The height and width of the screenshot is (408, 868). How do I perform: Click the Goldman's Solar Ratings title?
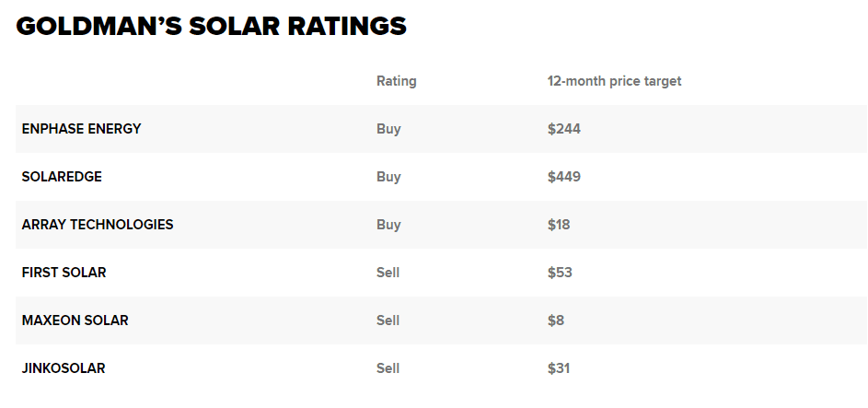coord(211,27)
